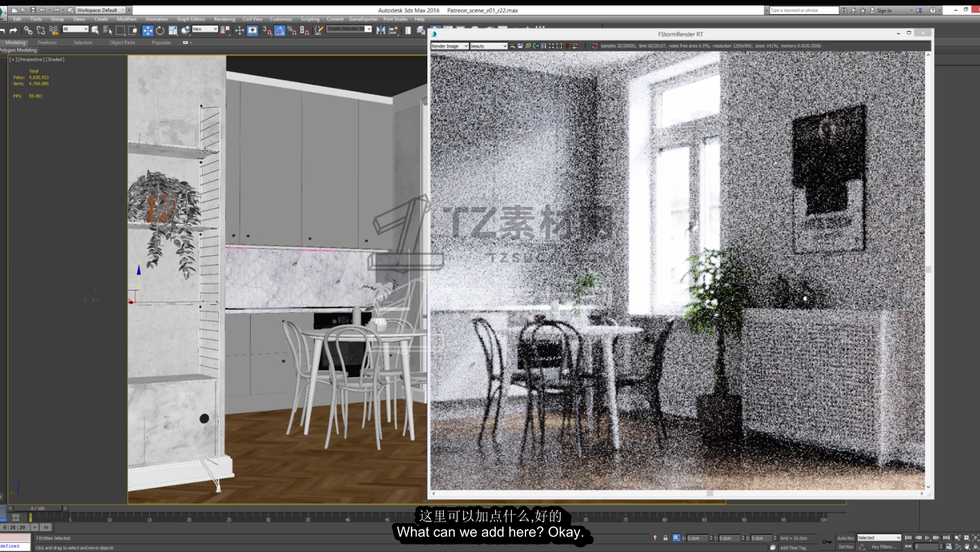
Task: Click the Select and Place tool
Action: click(x=185, y=30)
